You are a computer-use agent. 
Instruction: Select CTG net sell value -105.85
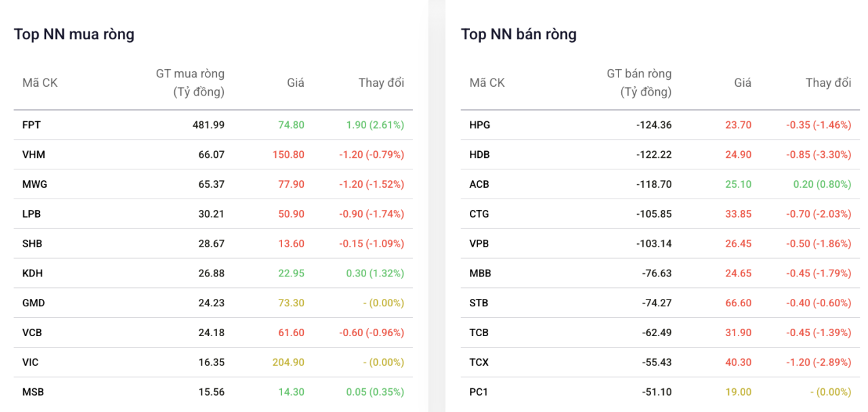click(x=654, y=214)
